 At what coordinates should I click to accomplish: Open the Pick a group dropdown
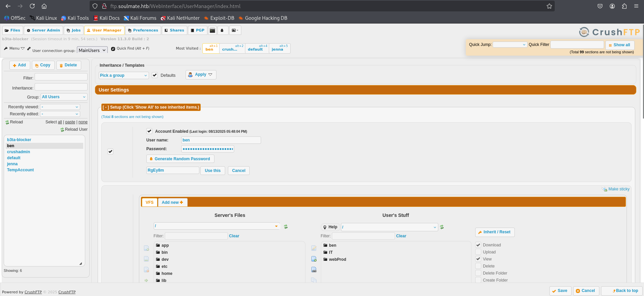tap(123, 75)
